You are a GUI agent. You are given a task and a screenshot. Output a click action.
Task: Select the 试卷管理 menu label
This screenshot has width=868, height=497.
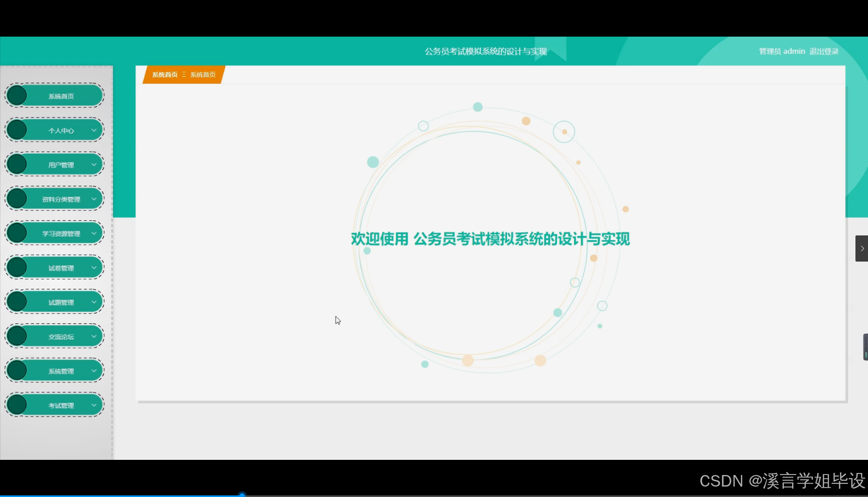pyautogui.click(x=61, y=268)
